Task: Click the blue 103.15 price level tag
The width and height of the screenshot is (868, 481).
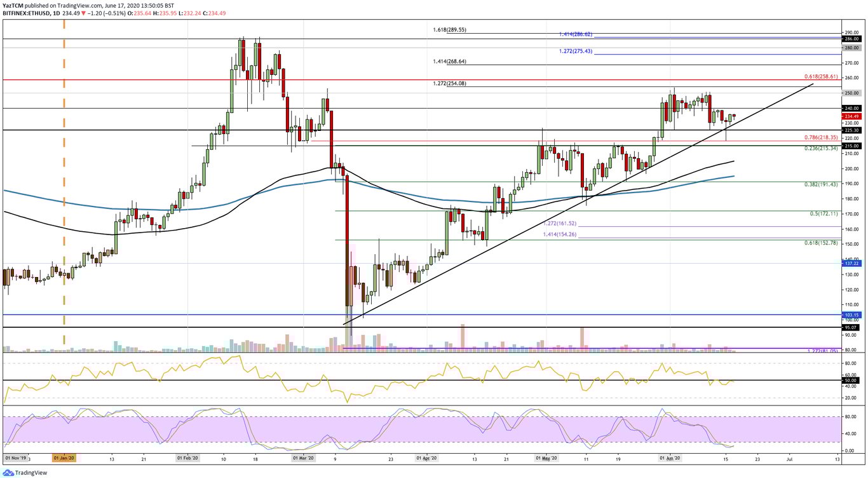Action: pos(851,315)
